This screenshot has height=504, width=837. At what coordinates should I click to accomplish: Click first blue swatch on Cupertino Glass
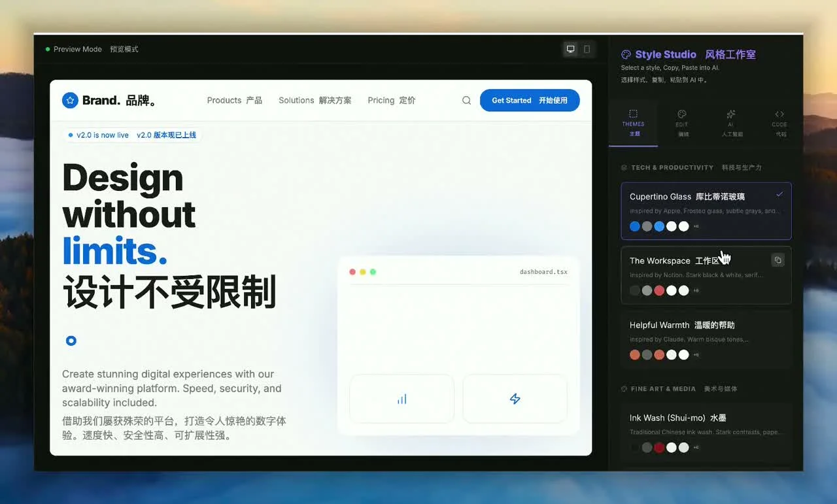[635, 226]
